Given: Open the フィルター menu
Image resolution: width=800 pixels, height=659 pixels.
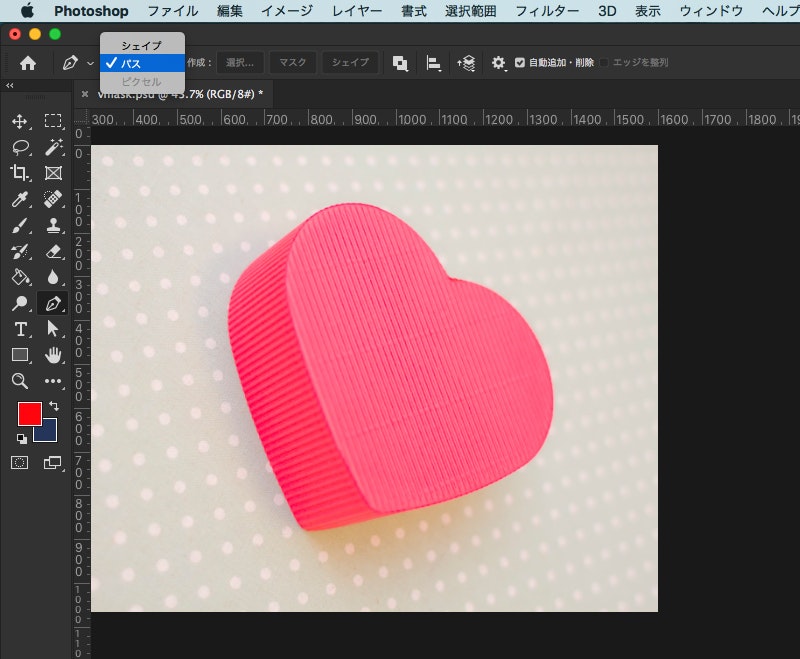Looking at the screenshot, I should 547,11.
